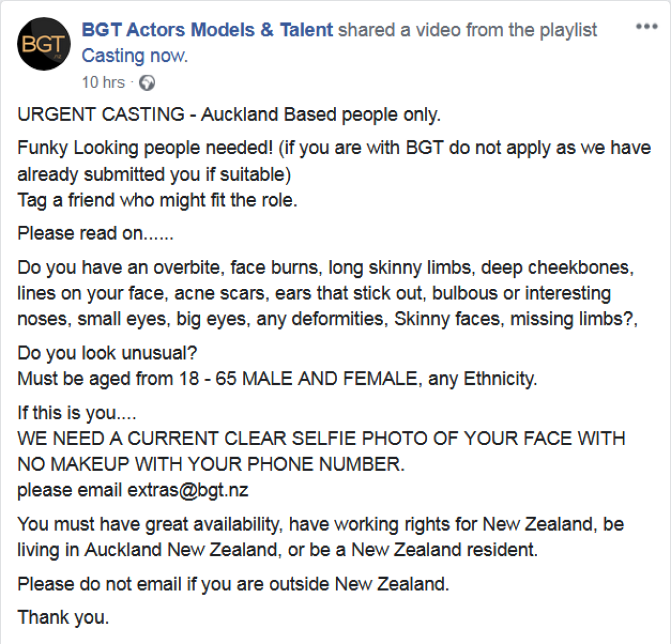
Task: Open the BGT Actors Models & Talent page
Action: [x=207, y=30]
